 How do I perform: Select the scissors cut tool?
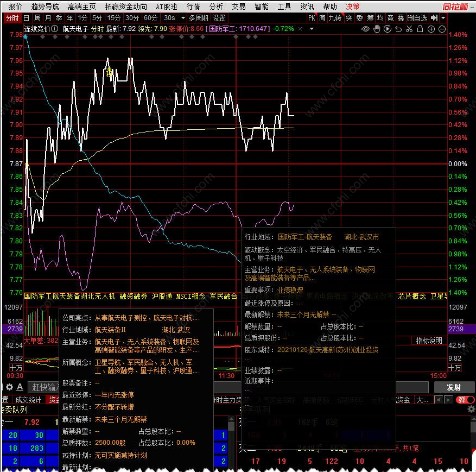(409, 29)
